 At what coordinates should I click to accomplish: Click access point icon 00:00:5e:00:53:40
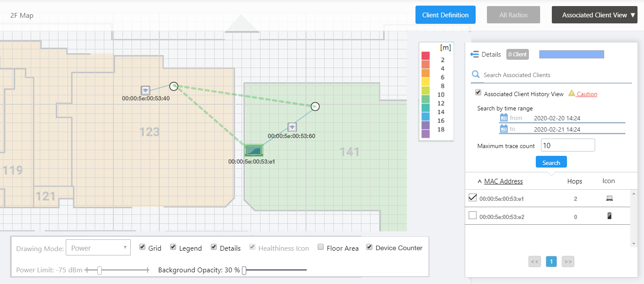[145, 90]
